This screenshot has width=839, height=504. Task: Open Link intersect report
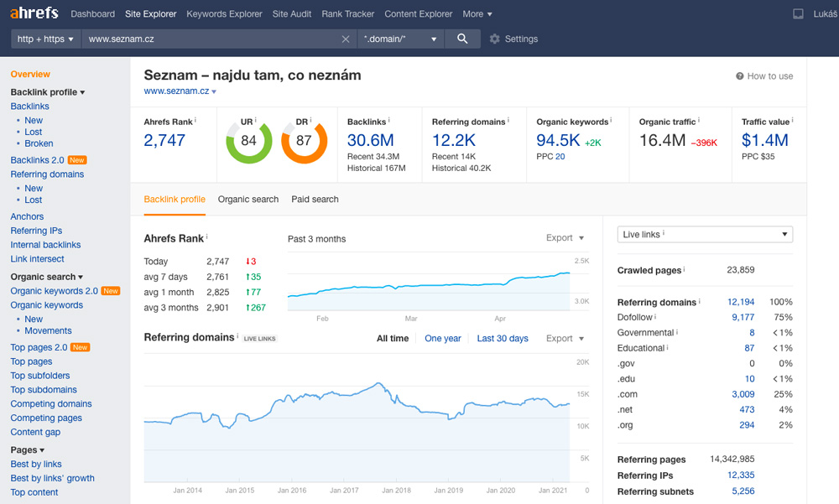37,259
